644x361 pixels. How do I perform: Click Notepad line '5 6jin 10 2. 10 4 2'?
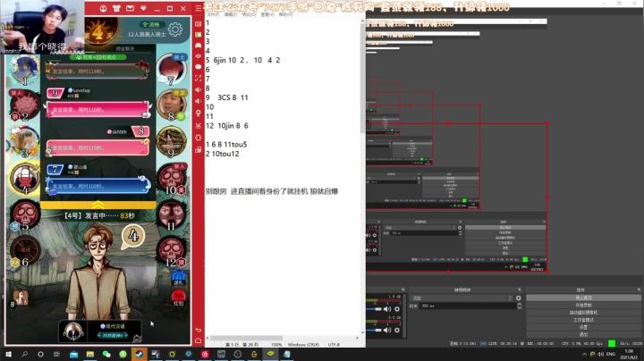242,60
